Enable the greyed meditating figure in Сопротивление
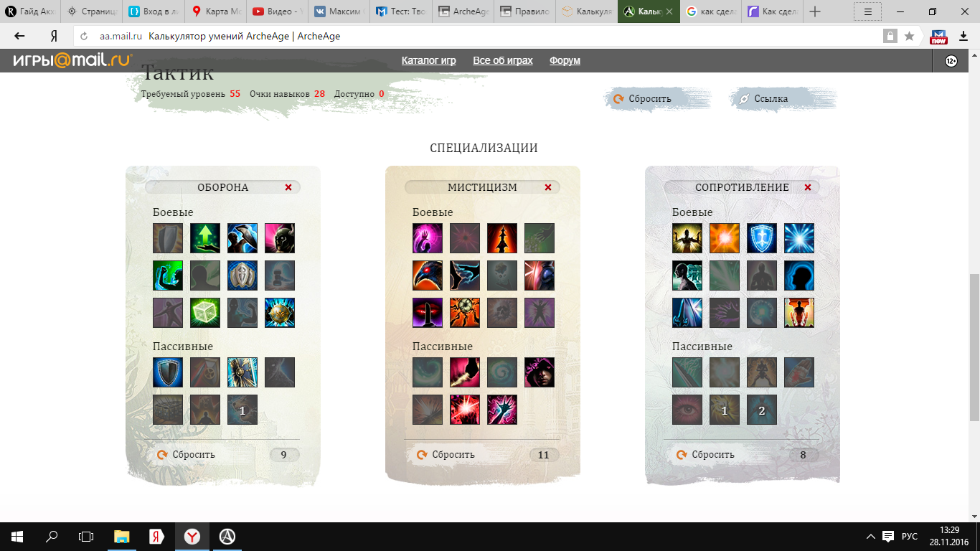Image resolution: width=980 pixels, height=551 pixels. pos(762,275)
